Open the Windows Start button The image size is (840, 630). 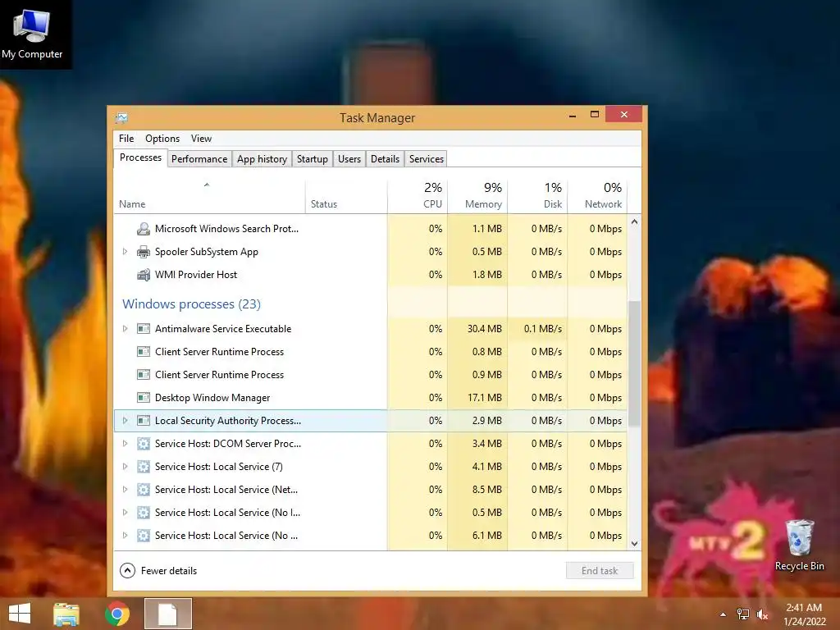(20, 614)
